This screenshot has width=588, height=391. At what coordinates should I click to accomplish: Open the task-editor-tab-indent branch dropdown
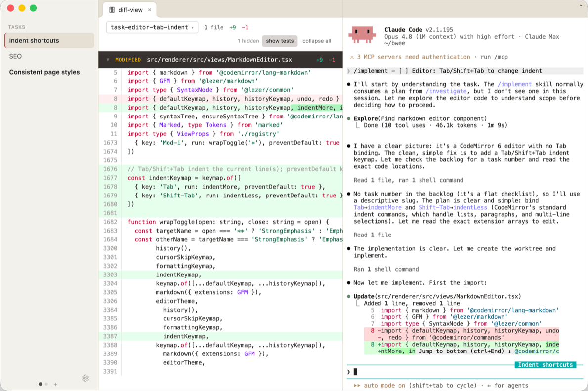tap(152, 27)
